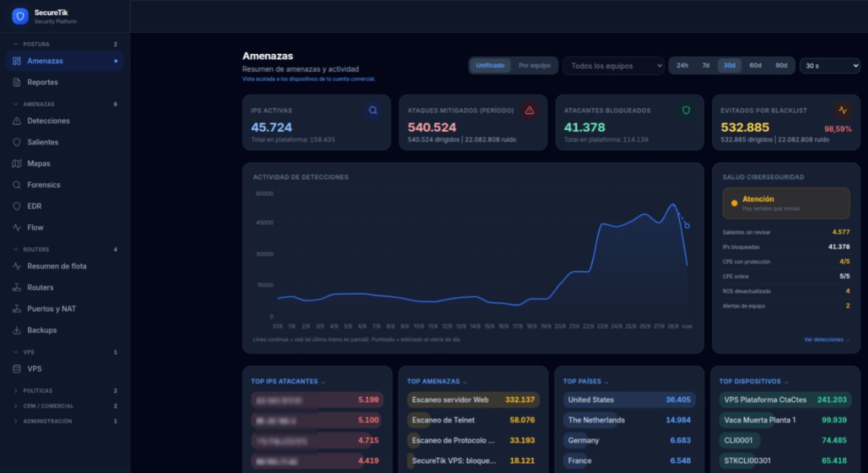
Task: Switch view to Por equipo
Action: [534, 66]
